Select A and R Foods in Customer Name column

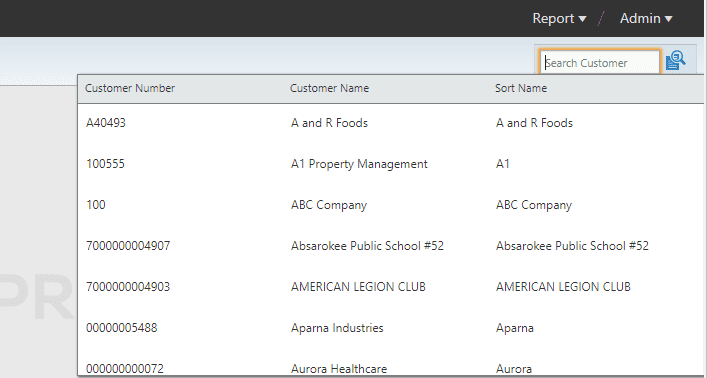329,123
